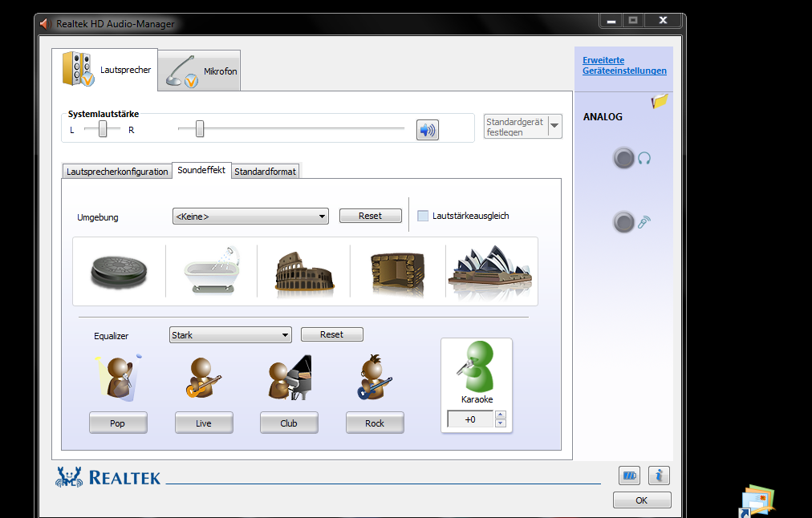This screenshot has height=518, width=812.
Task: Click the Standardgerät festlegen button
Action: point(516,127)
